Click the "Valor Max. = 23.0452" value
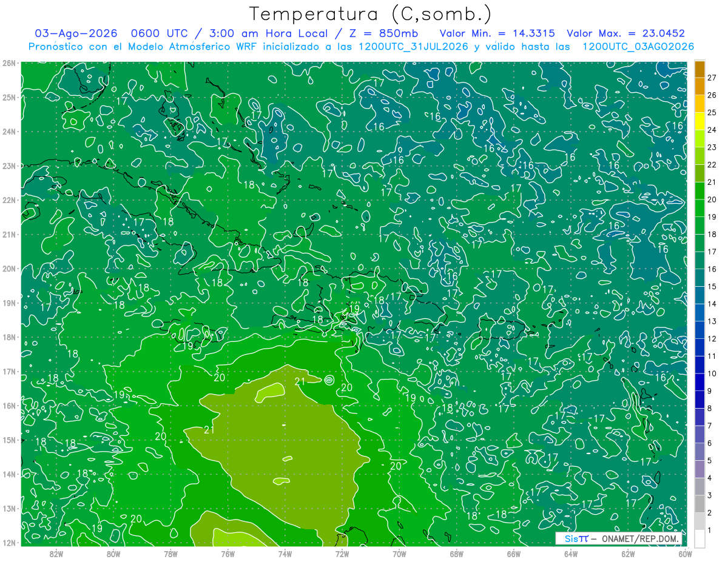The height and width of the screenshot is (562, 728). [625, 33]
